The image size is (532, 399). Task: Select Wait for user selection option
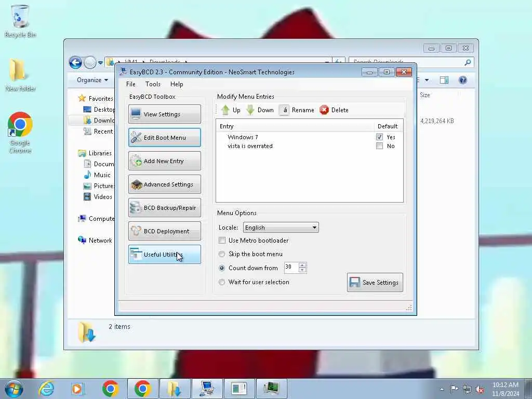(222, 282)
